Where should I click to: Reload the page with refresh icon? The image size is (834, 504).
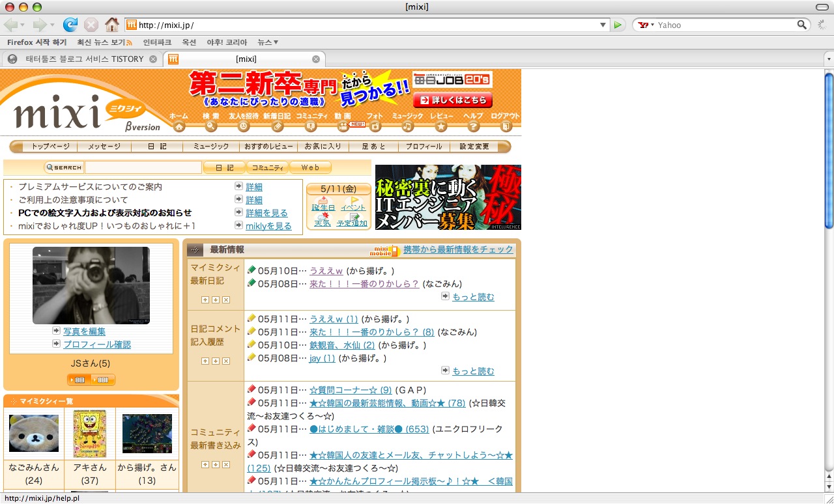(70, 25)
